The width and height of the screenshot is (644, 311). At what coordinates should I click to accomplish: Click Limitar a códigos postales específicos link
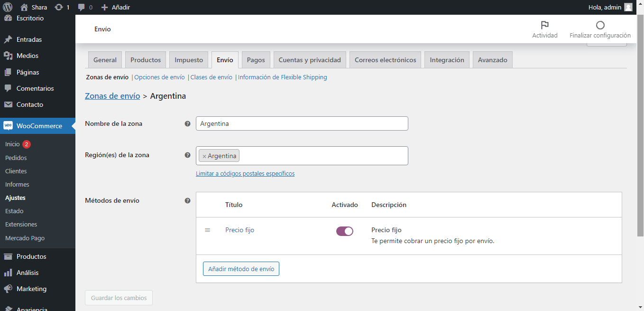[245, 174]
